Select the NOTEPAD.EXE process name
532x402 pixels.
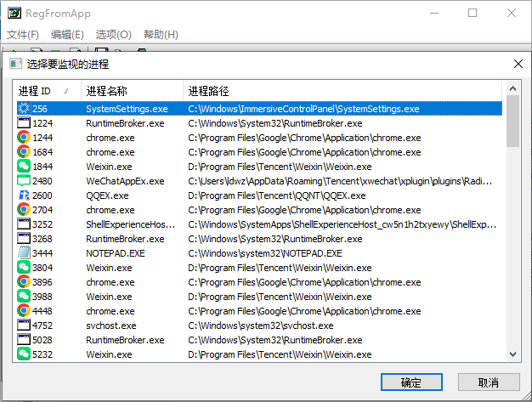point(116,253)
